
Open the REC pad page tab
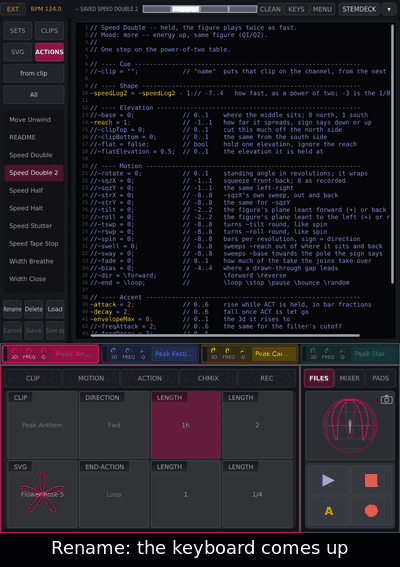267,378
